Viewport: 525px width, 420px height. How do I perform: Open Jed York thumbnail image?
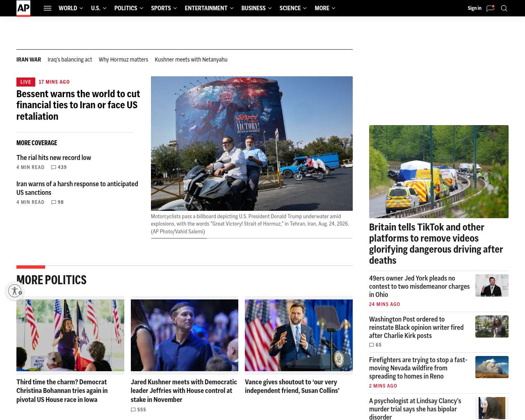[x=492, y=285]
